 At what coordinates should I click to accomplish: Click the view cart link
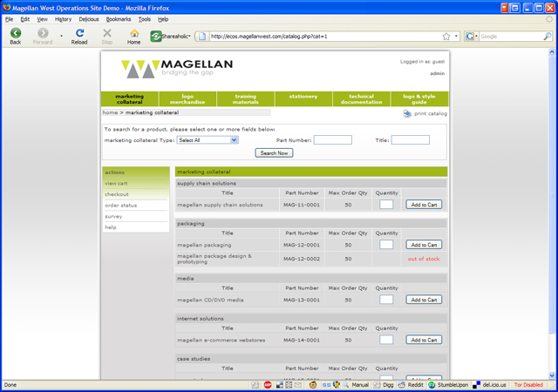(x=116, y=184)
